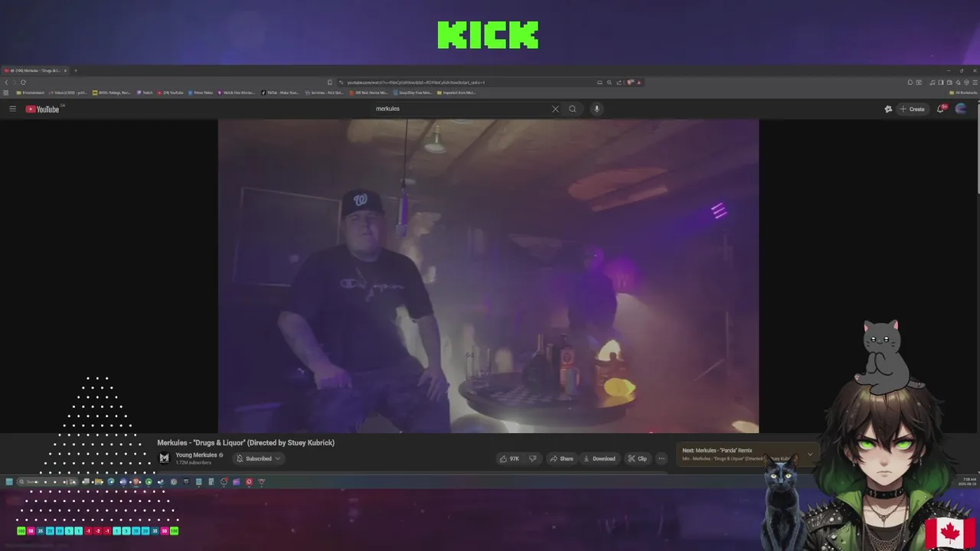The height and width of the screenshot is (551, 980).
Task: Like the video showing 97K
Action: point(509,458)
